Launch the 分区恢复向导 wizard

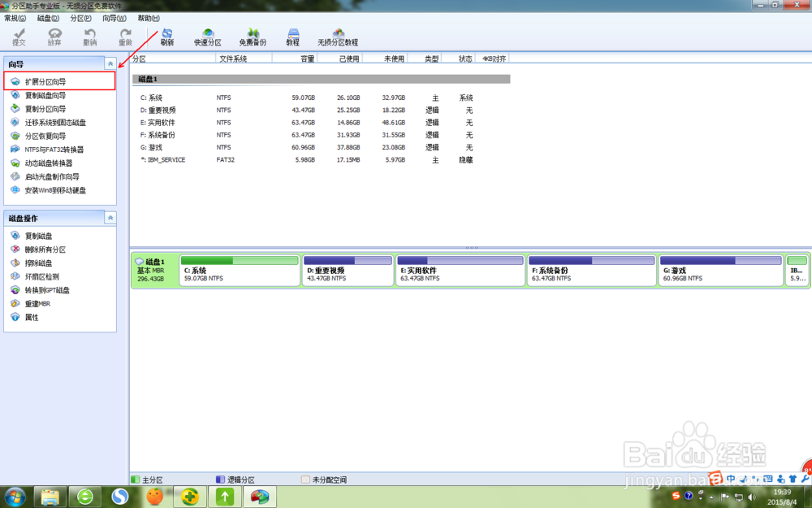45,136
